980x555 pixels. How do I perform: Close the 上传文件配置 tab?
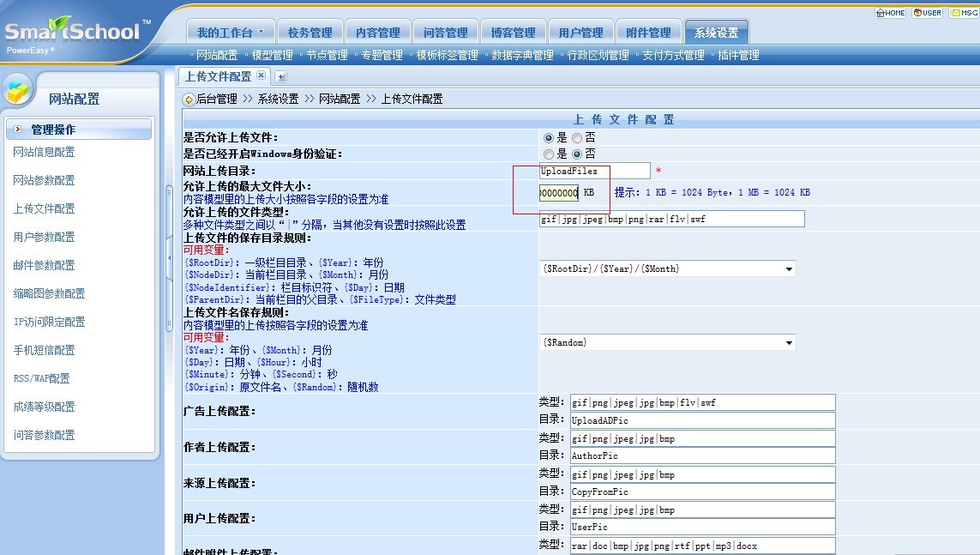(262, 75)
